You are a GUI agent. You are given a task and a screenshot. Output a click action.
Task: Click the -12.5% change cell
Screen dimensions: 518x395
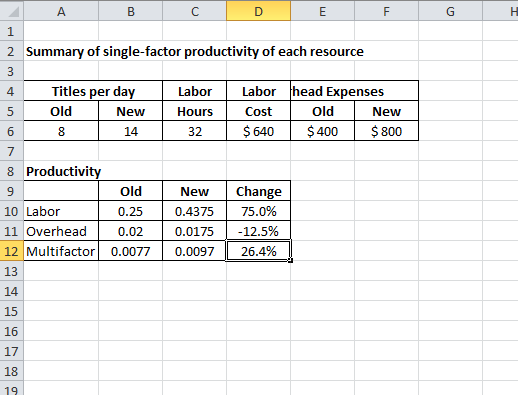(259, 231)
